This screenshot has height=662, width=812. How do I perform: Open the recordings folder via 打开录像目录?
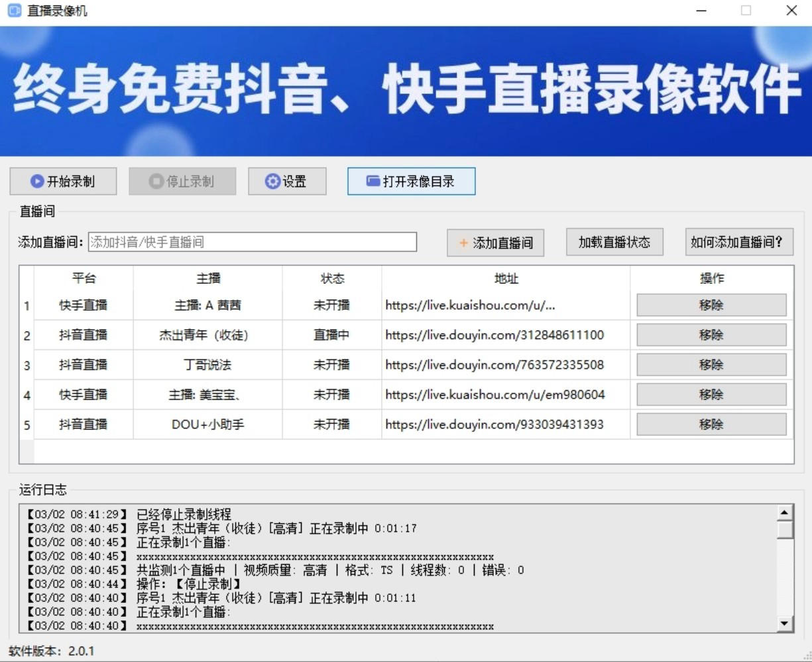411,181
